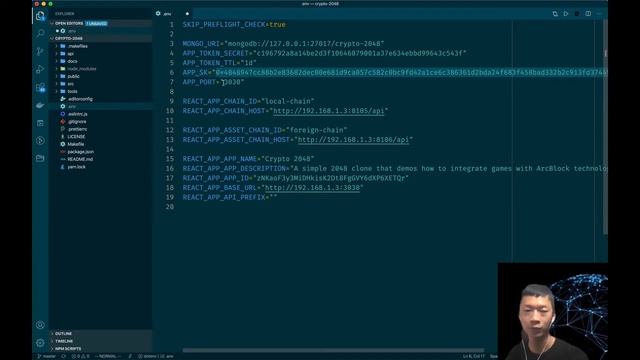Click the REACT_APP_APP_NAME line
The image size is (640, 360).
(248, 159)
